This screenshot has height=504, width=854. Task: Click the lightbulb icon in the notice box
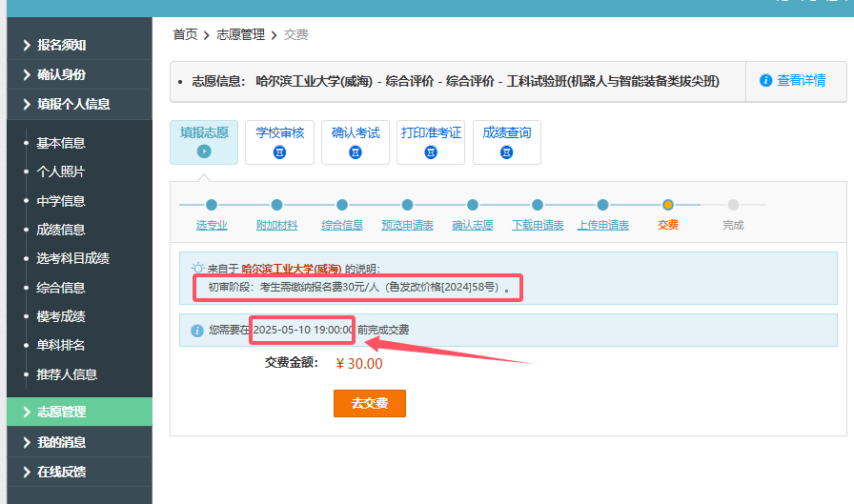[x=197, y=270]
